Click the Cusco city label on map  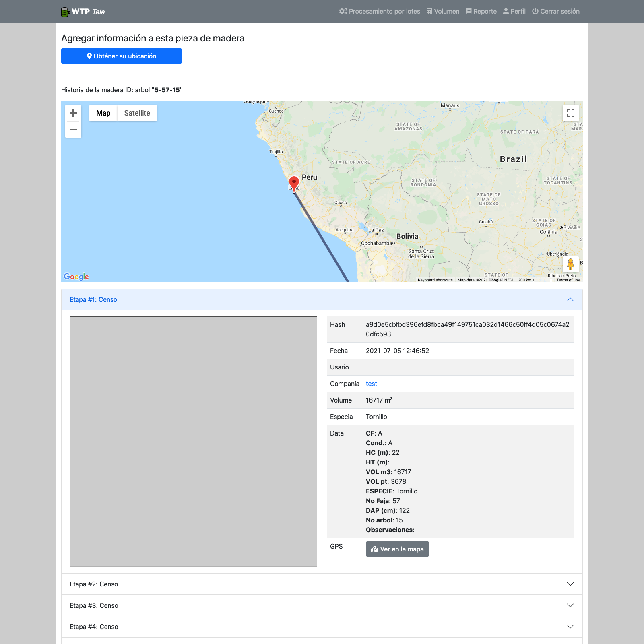(x=341, y=202)
